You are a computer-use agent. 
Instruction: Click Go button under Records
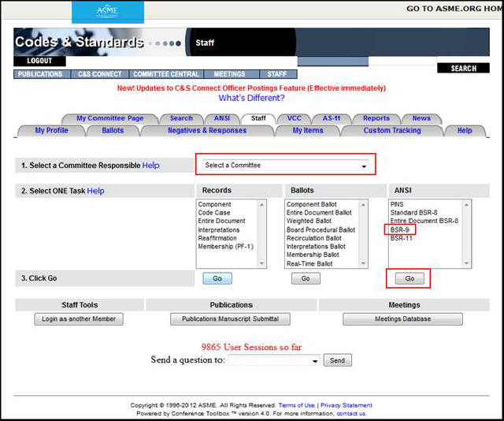217,278
